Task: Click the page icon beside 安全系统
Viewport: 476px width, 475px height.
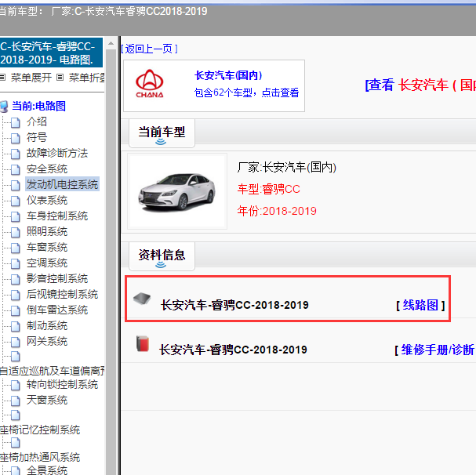Action: coord(15,169)
